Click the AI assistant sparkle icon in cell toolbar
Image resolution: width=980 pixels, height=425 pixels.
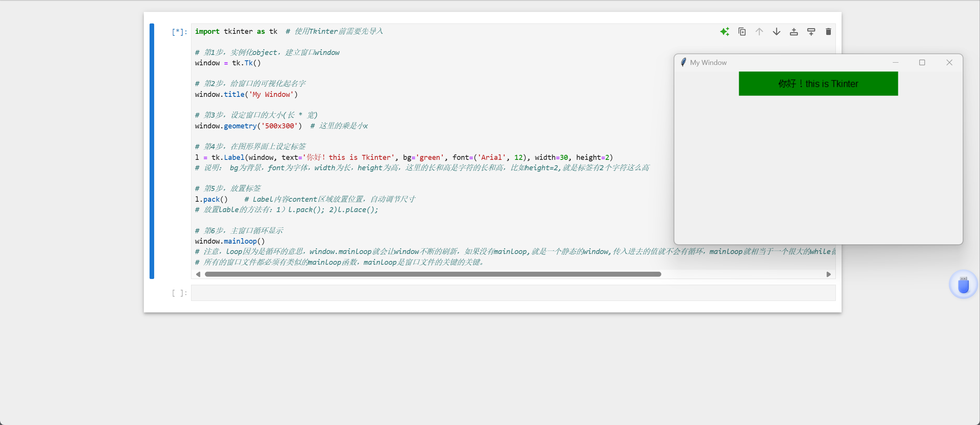click(x=725, y=32)
